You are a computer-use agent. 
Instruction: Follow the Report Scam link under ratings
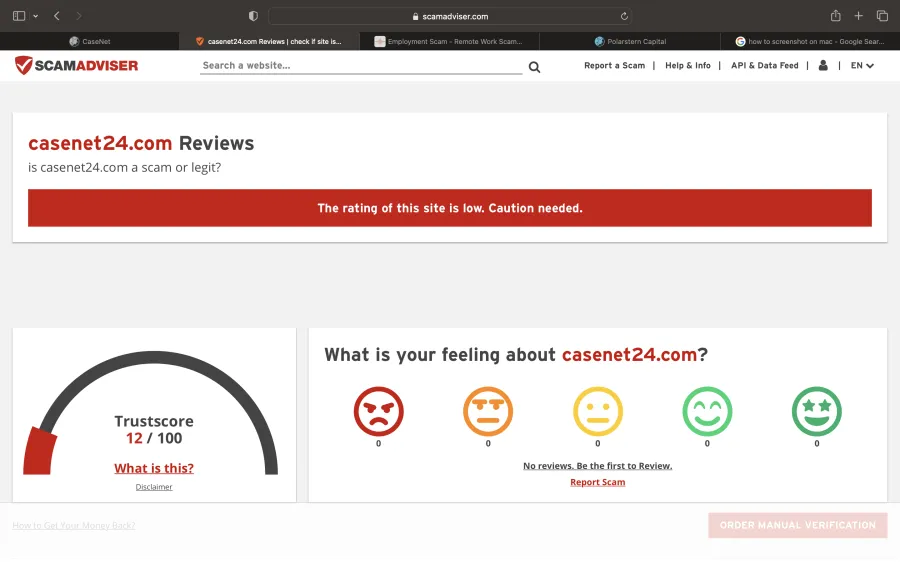tap(598, 482)
